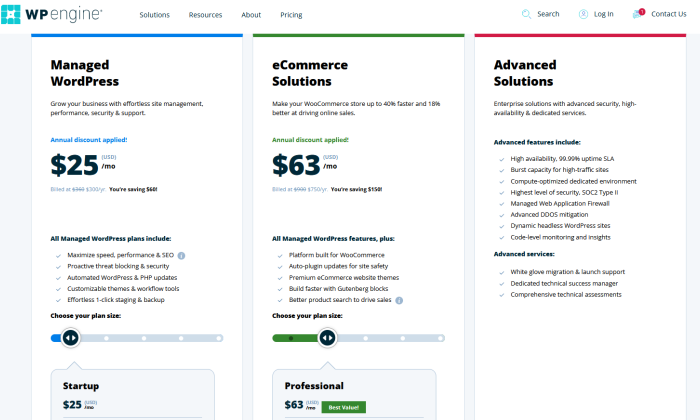Click the Managed WordPress plan slider handle
Screen dimensions: 700x420
(71, 338)
